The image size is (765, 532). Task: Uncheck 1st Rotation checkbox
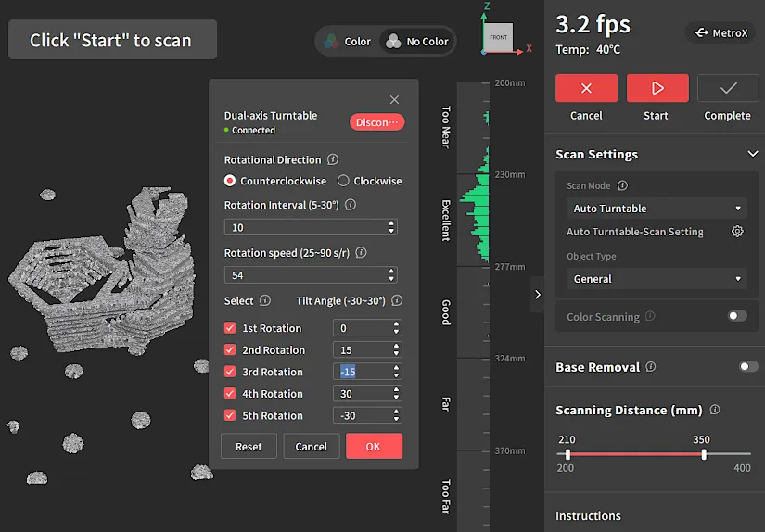coord(230,328)
